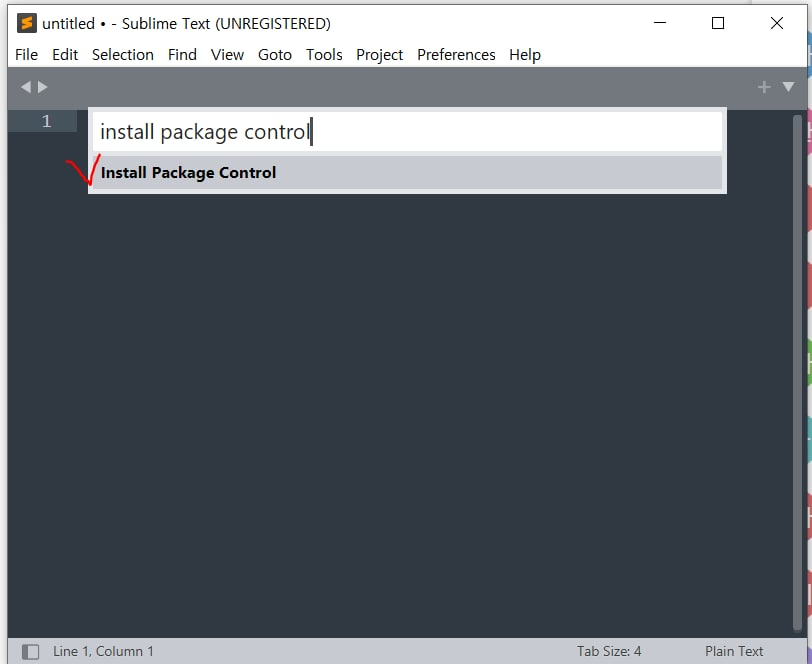Open the Help menu

click(x=525, y=55)
